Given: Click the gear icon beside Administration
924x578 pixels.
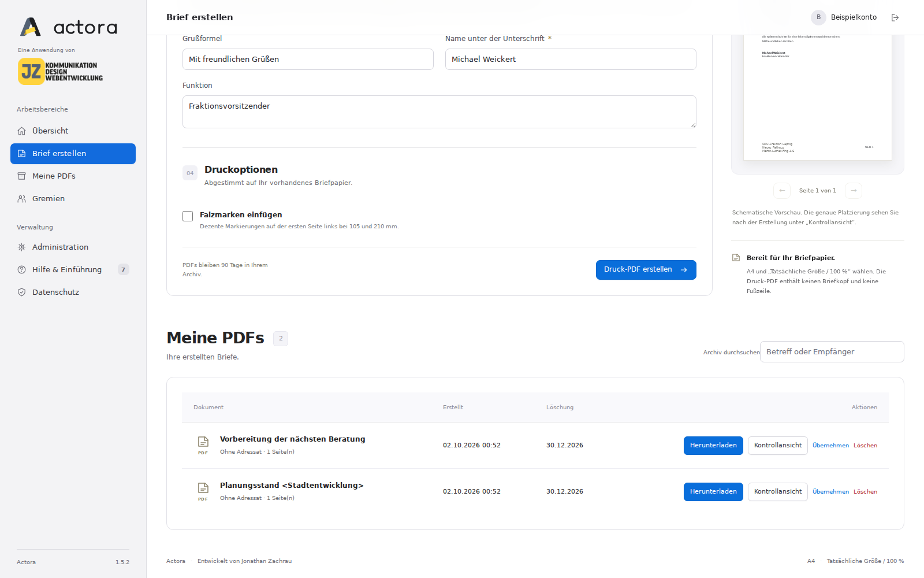Looking at the screenshot, I should tap(22, 247).
